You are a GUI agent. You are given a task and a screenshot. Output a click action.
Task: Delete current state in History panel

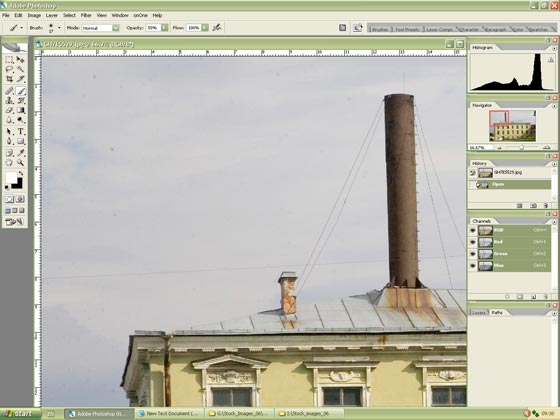545,205
